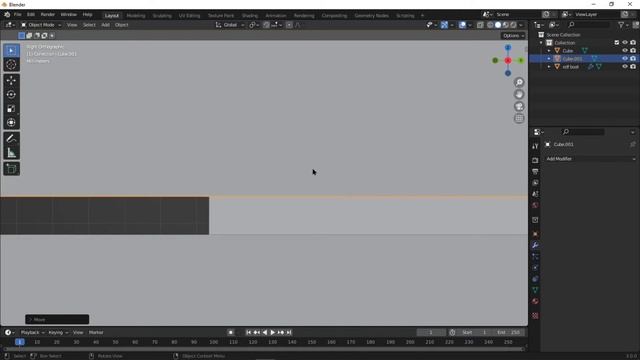Open Add Modifier dropdown
This screenshot has width=640, height=360.
(x=591, y=159)
